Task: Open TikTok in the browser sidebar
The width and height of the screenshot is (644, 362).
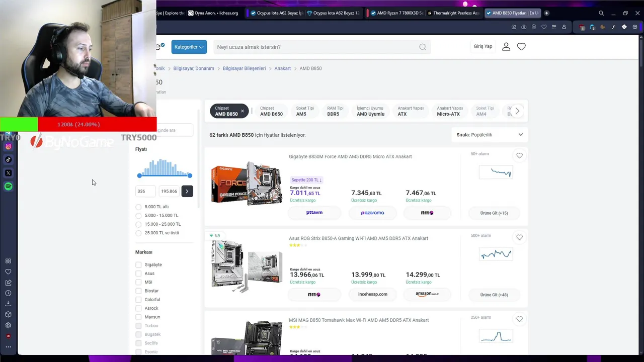Action: (x=8, y=159)
